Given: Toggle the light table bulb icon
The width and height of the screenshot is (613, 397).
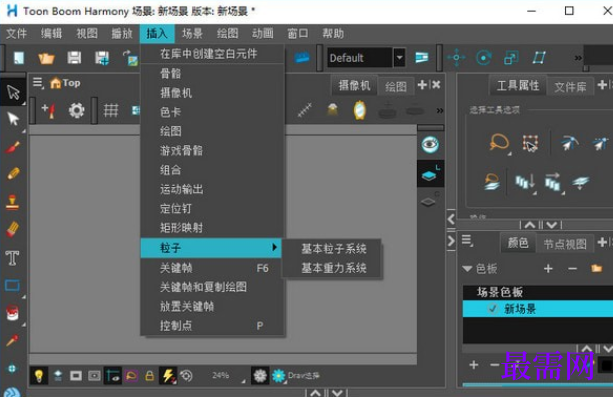Looking at the screenshot, I should coord(39,376).
